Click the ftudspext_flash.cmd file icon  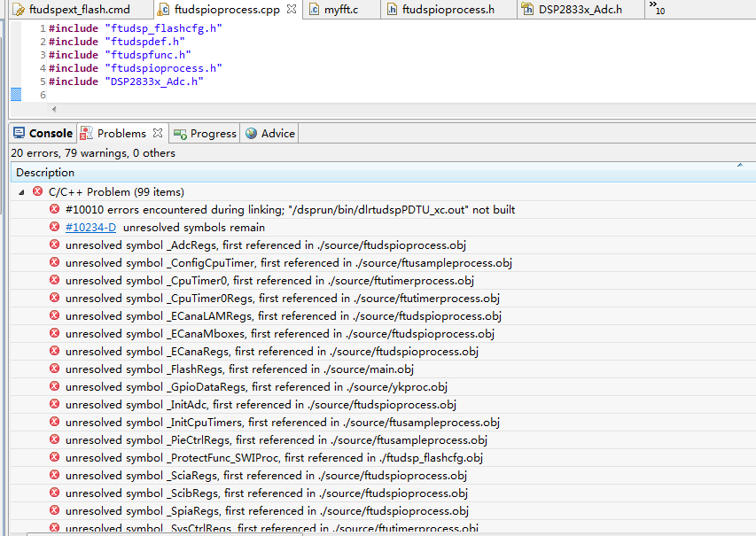pos(19,9)
